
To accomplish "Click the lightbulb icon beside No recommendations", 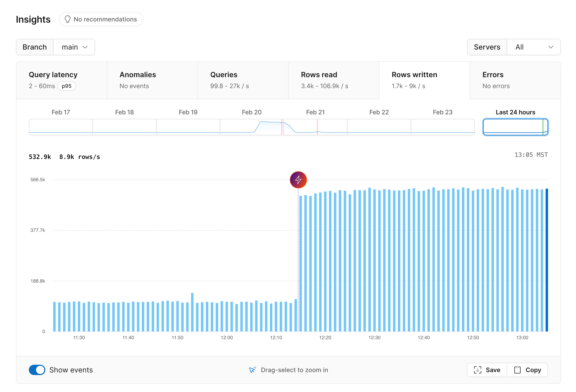I will point(68,19).
